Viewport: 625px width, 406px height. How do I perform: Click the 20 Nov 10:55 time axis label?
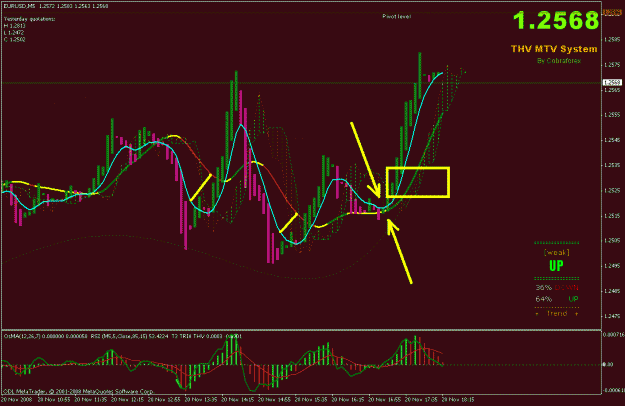[54, 399]
